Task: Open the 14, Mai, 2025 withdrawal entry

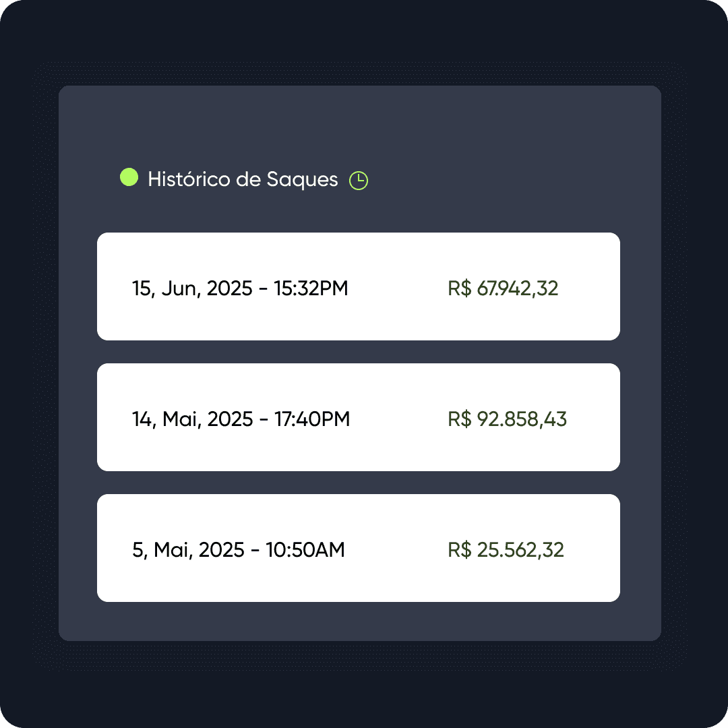Action: (x=358, y=417)
